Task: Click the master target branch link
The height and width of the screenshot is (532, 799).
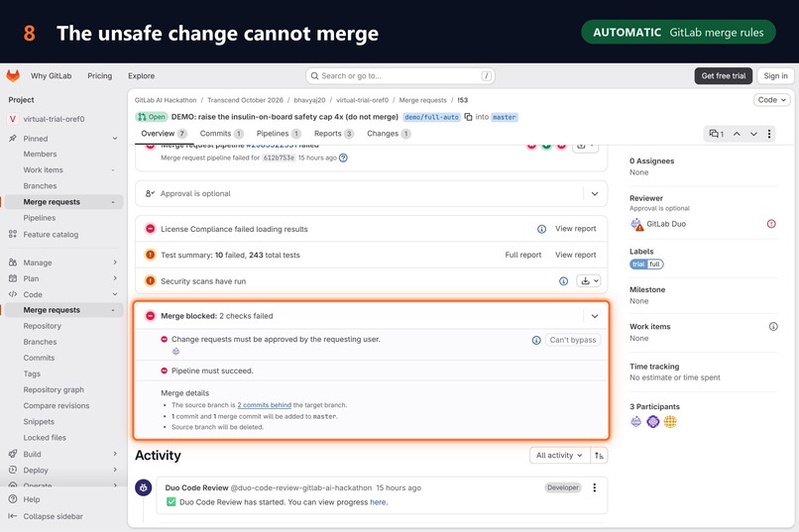Action: (504, 117)
